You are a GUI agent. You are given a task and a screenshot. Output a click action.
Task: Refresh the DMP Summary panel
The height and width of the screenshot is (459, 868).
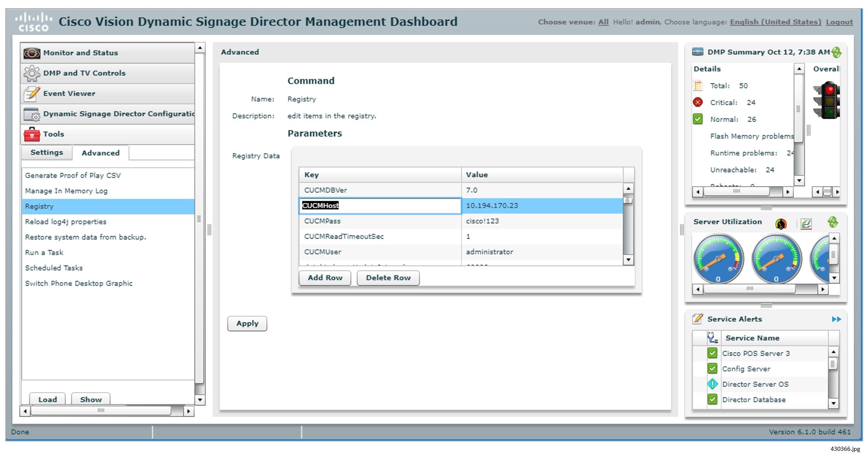836,52
